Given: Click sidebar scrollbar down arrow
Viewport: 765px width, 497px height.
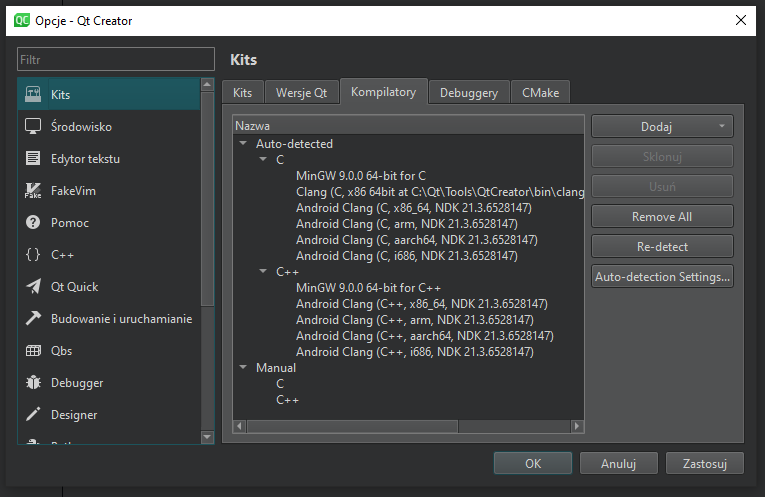Looking at the screenshot, I should [207, 437].
